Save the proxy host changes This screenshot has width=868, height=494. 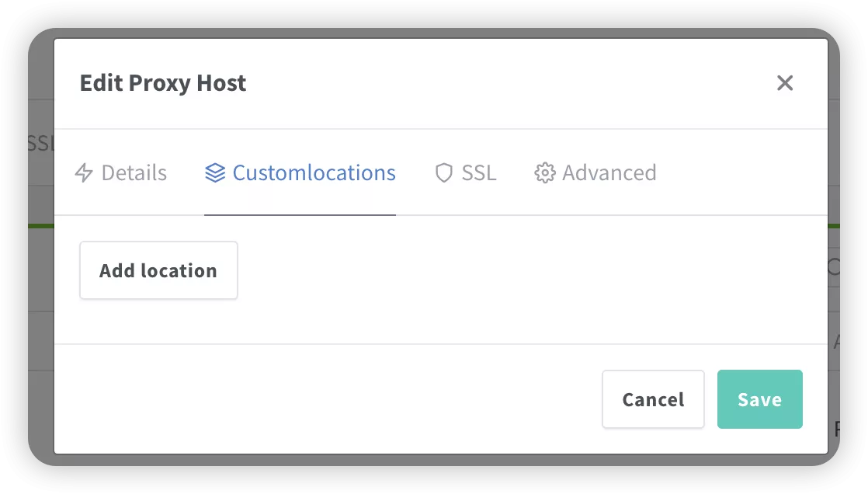coord(759,399)
